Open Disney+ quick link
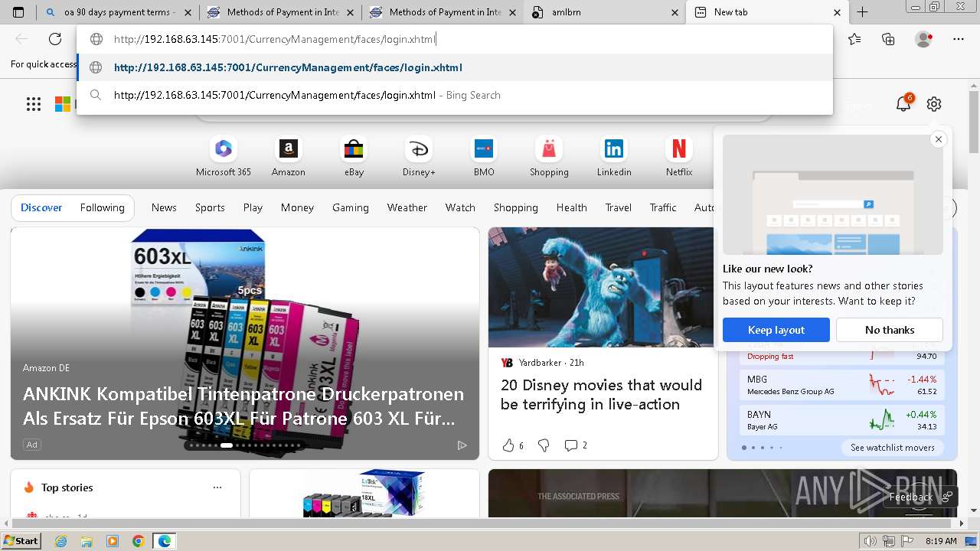This screenshot has height=551, width=980. pyautogui.click(x=419, y=156)
